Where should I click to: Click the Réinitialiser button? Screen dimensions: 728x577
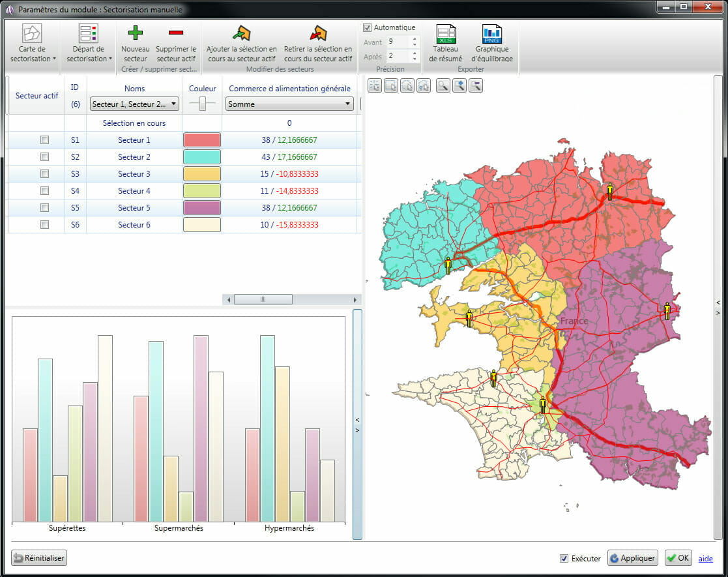point(39,558)
